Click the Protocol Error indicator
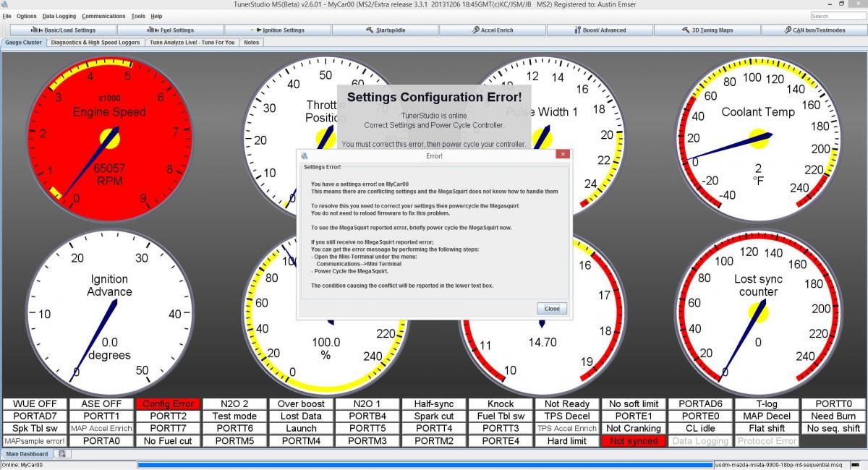Viewport: 868px width, 470px height. point(767,441)
